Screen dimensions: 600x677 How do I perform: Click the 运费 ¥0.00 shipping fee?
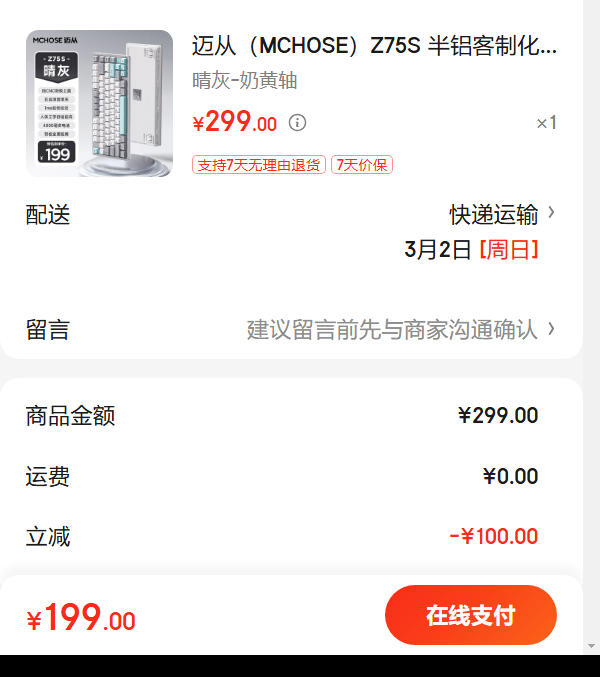pyautogui.click(x=511, y=476)
